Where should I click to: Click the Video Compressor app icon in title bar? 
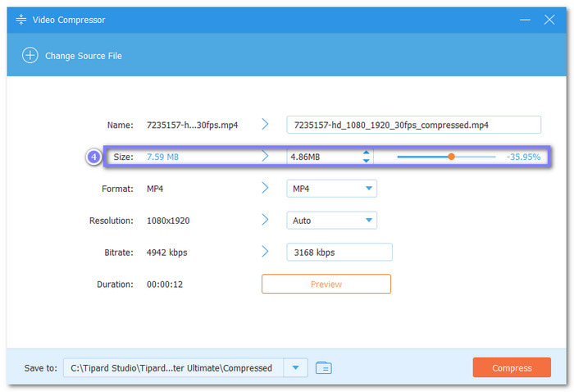point(21,19)
